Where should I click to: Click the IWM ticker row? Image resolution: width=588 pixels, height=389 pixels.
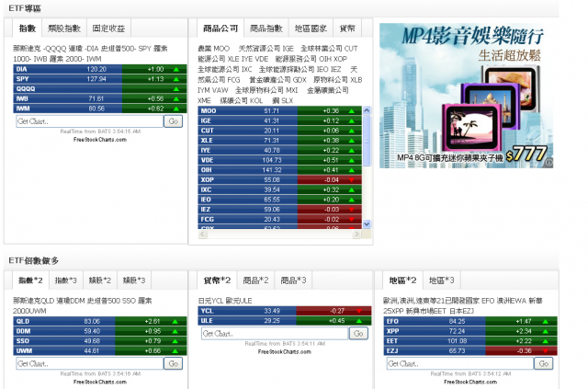pyautogui.click(x=100, y=109)
